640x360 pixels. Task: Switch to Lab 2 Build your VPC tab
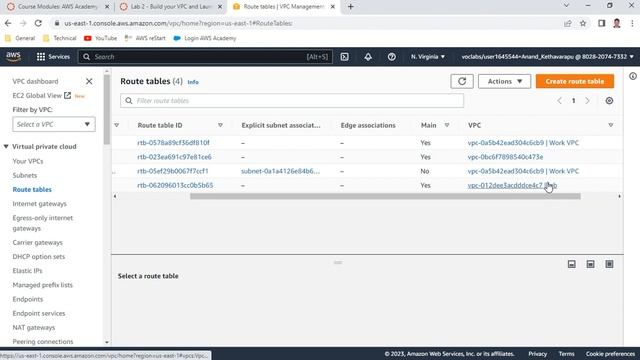click(x=170, y=7)
